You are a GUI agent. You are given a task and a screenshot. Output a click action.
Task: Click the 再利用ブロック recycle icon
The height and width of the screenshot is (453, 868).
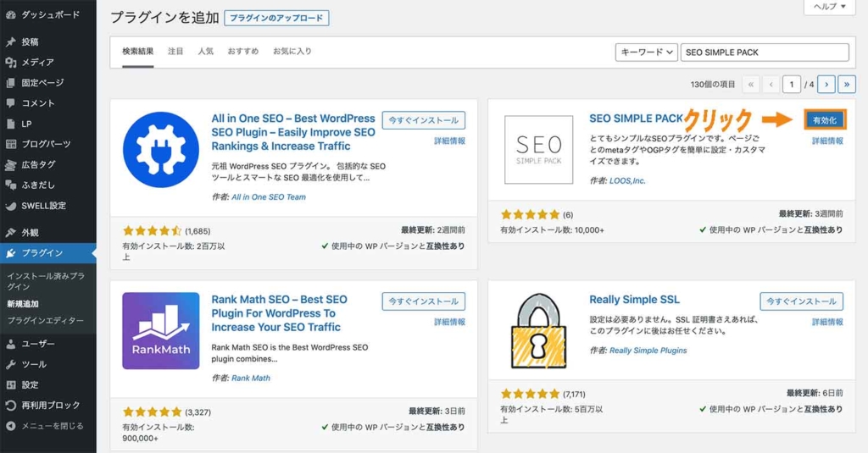(10, 406)
